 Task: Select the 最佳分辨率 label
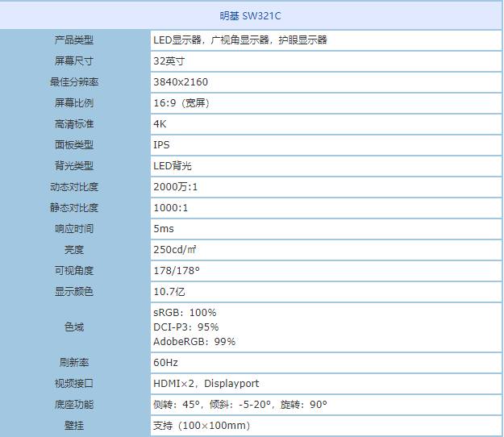click(74, 82)
